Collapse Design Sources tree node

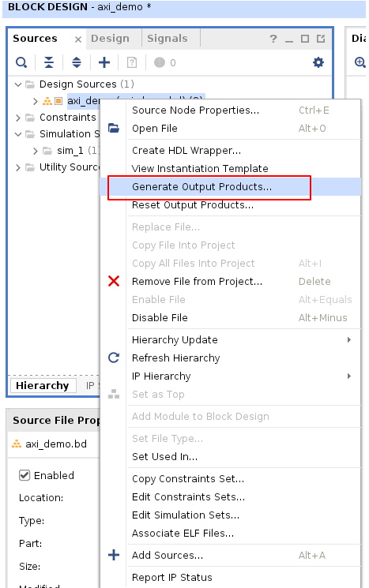(18, 84)
